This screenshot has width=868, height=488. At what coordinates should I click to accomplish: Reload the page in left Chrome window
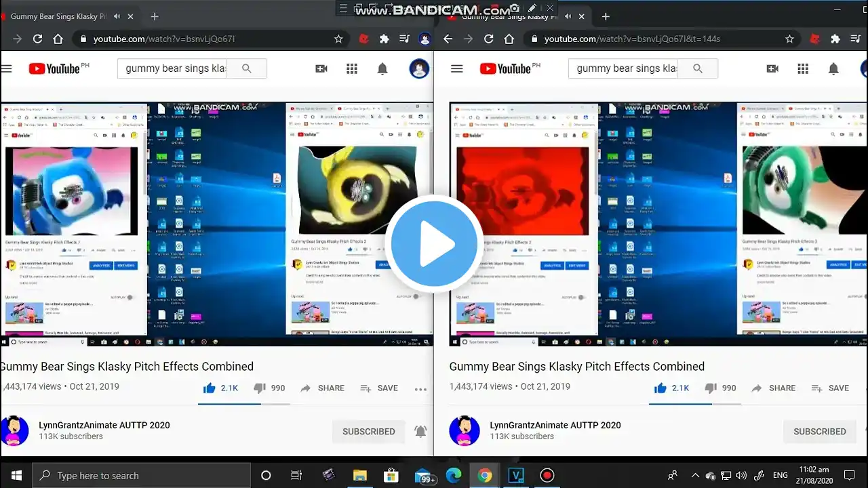tap(38, 39)
